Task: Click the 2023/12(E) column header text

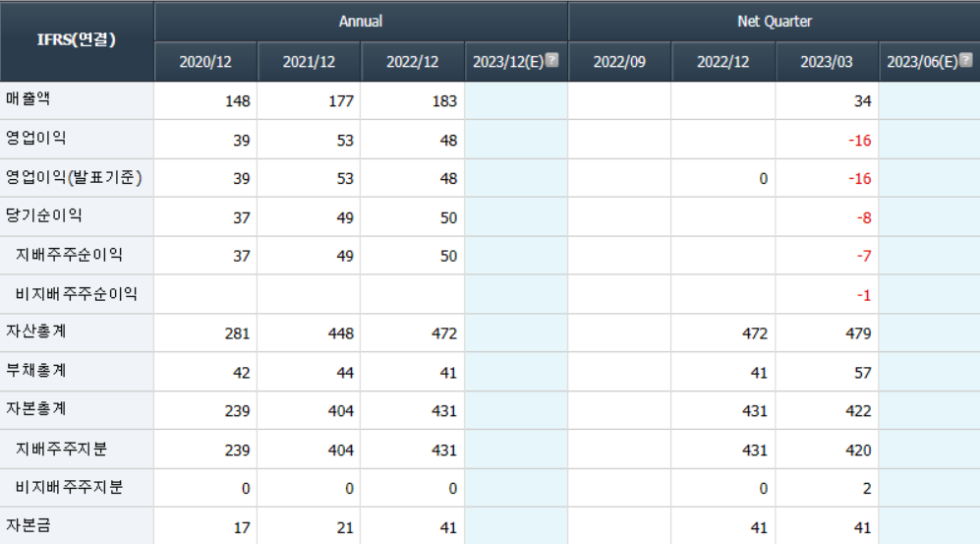Action: 508,62
